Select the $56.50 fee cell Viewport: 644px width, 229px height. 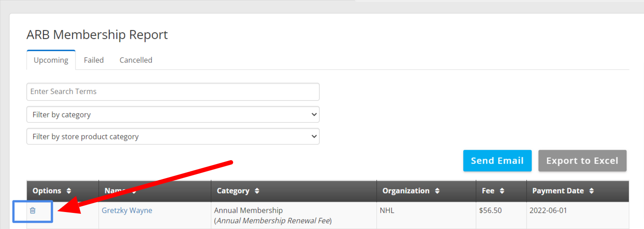pos(501,216)
